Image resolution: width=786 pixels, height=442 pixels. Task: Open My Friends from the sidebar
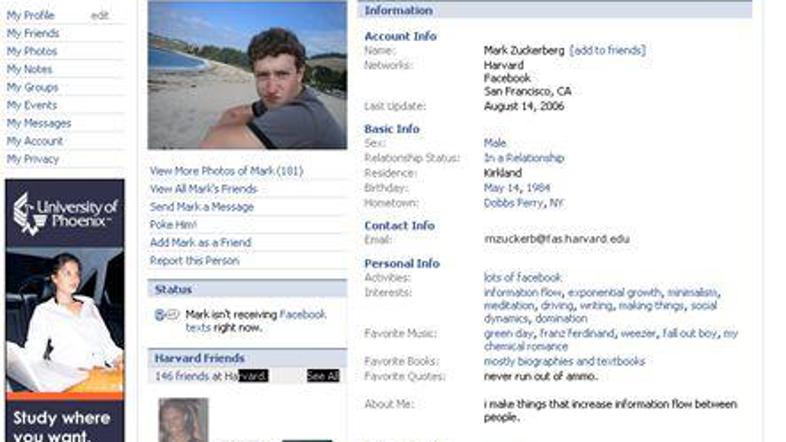(x=33, y=33)
